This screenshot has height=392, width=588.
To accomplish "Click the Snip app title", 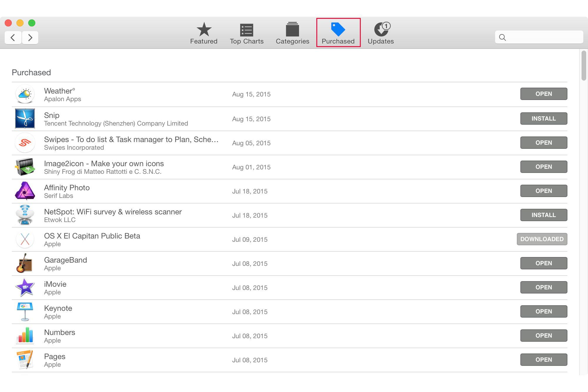I will coord(52,115).
